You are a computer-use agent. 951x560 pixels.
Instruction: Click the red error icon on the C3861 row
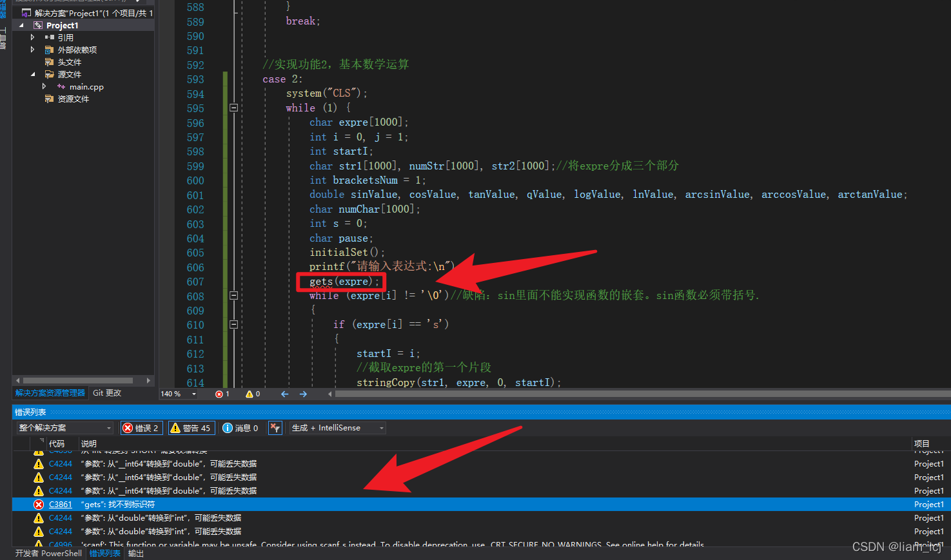tap(39, 505)
